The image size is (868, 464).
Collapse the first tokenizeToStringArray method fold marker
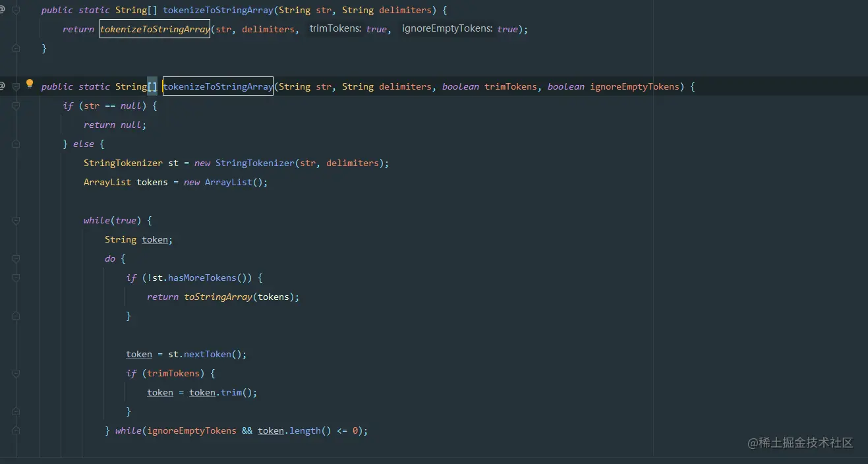pos(16,11)
